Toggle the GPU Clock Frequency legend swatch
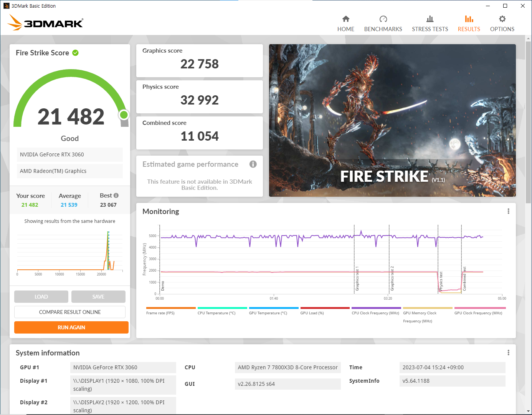The image size is (532, 415). point(480,308)
